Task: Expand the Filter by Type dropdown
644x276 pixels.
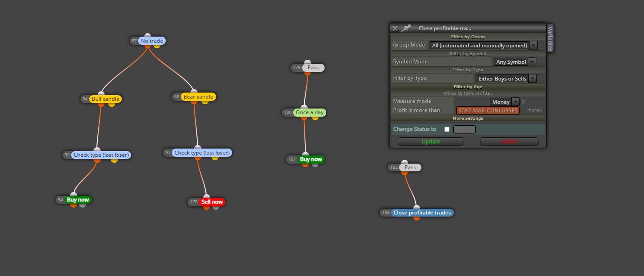Action: coord(506,78)
